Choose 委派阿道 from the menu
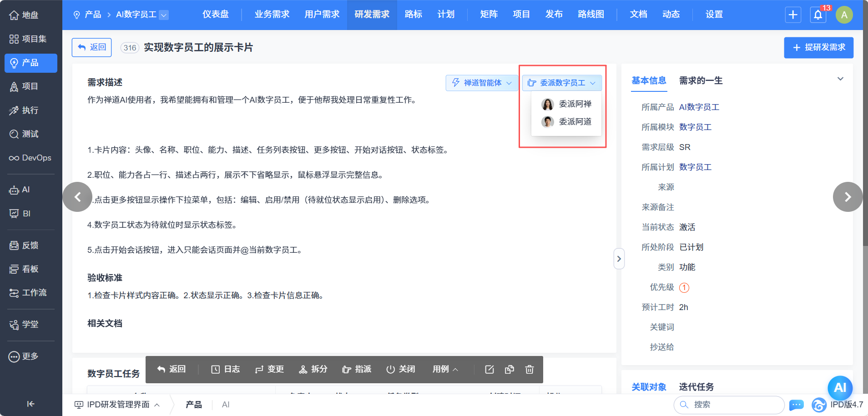The height and width of the screenshot is (416, 868). click(x=566, y=122)
